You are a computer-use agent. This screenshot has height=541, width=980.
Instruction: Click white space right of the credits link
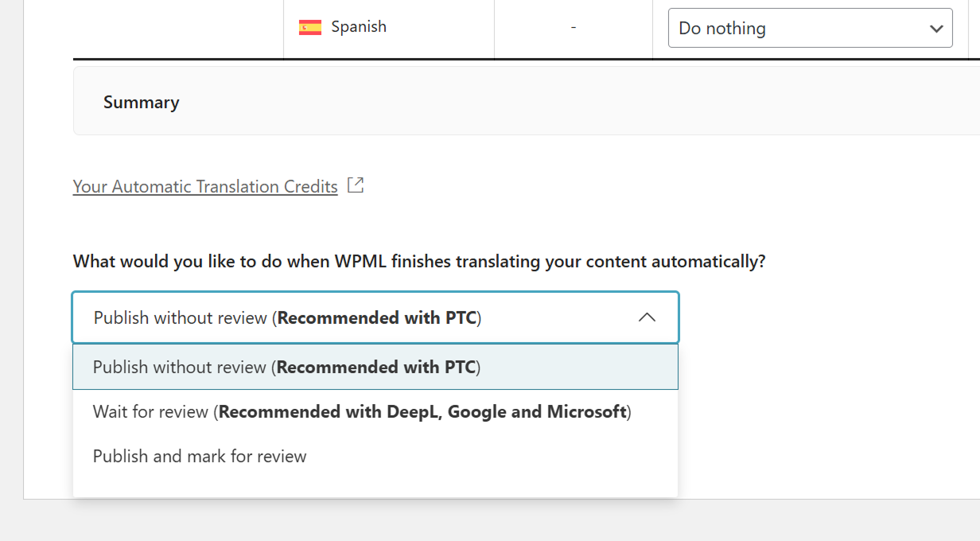636,186
